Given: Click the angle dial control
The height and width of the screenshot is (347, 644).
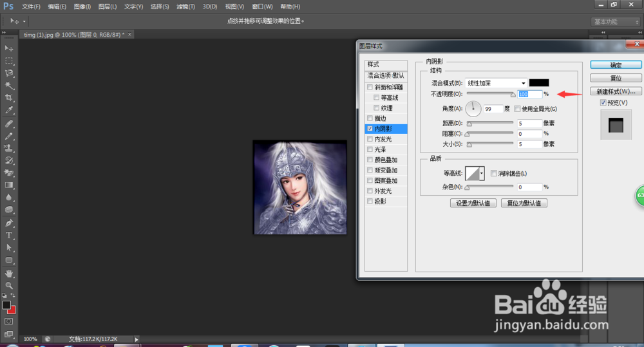Looking at the screenshot, I should pos(473,108).
